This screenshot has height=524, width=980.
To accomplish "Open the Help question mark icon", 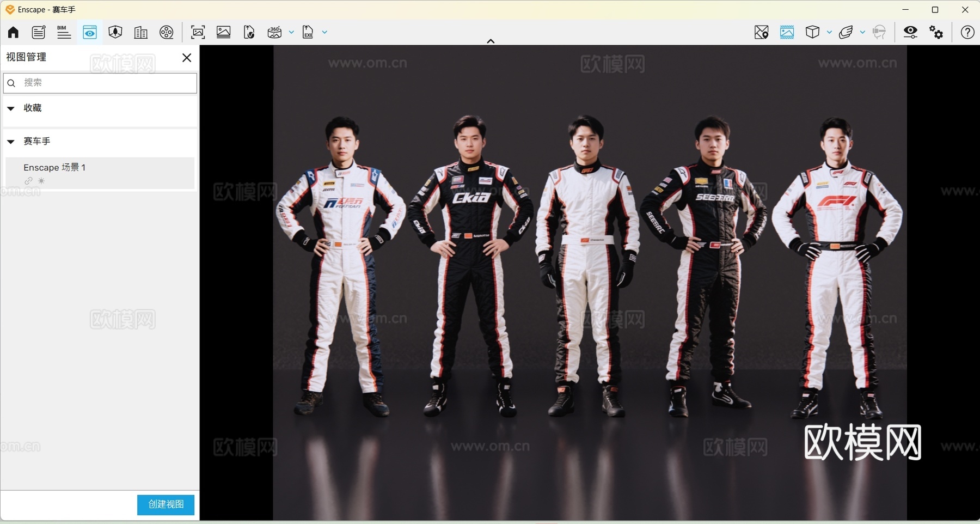I will click(967, 32).
